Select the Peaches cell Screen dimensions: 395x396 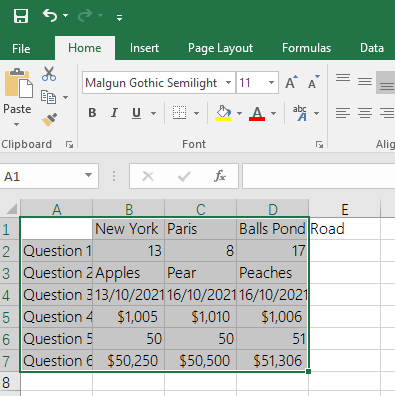click(x=272, y=273)
